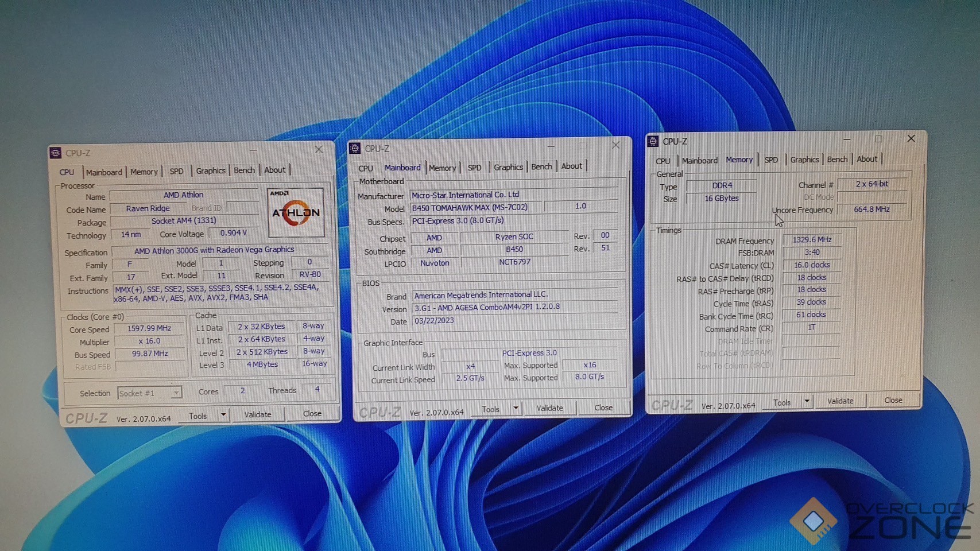Click the DRAM Frequency value '1329.6 MHz'
Screen dimensions: 980x551
click(x=812, y=239)
